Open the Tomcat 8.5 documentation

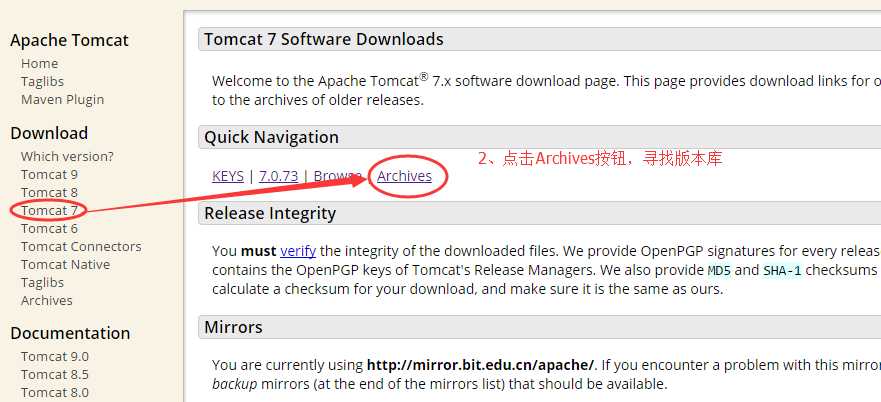(x=55, y=374)
